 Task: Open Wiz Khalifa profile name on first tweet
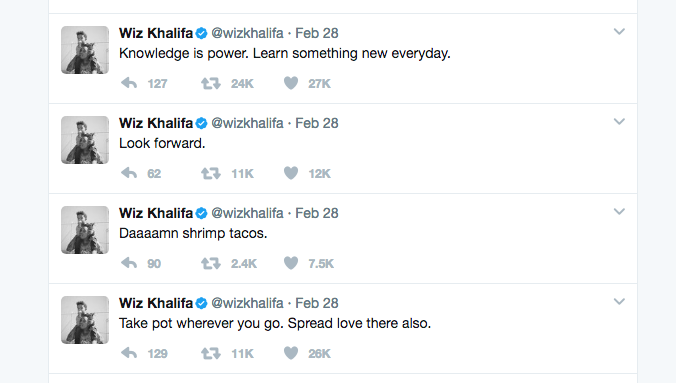pyautogui.click(x=156, y=33)
